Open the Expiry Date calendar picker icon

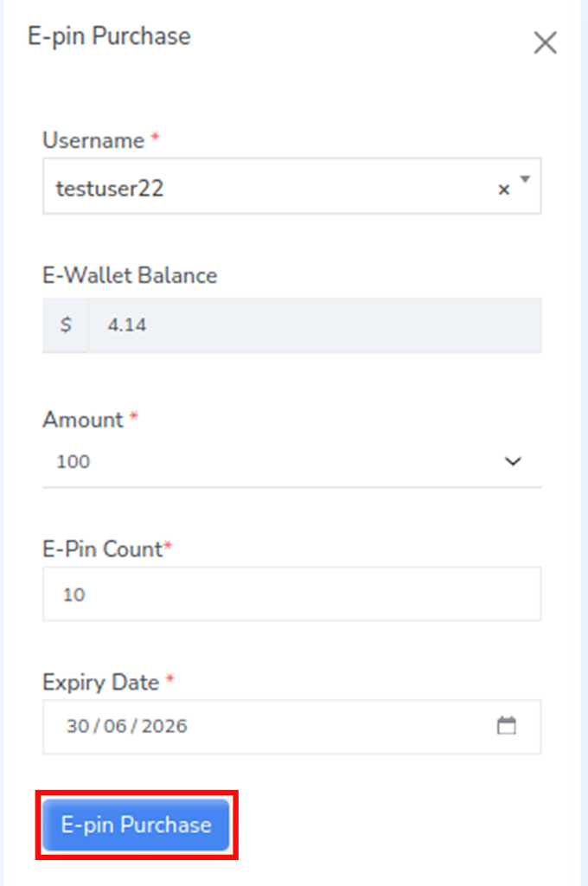click(x=507, y=726)
